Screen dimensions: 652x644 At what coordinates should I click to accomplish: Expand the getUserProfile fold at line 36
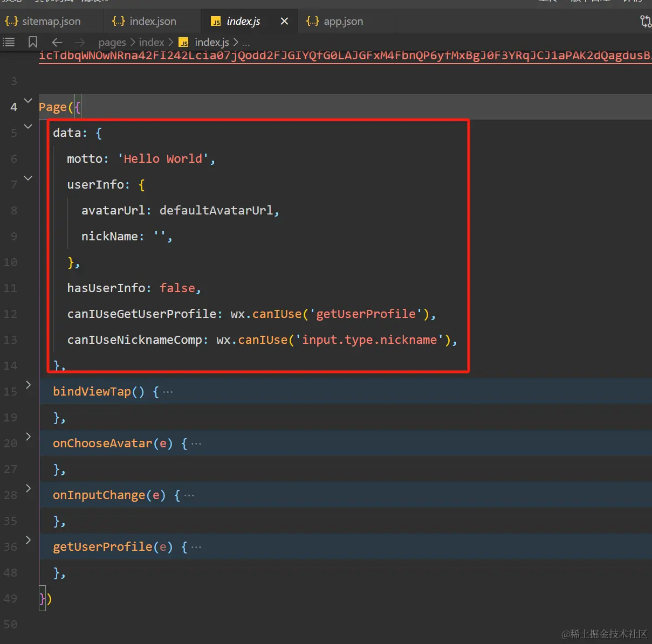coord(28,540)
